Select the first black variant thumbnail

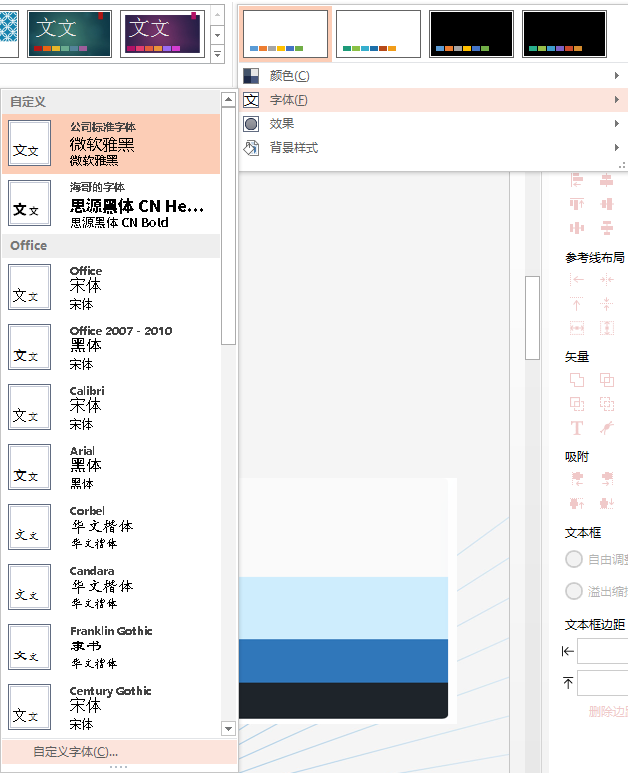(x=471, y=34)
